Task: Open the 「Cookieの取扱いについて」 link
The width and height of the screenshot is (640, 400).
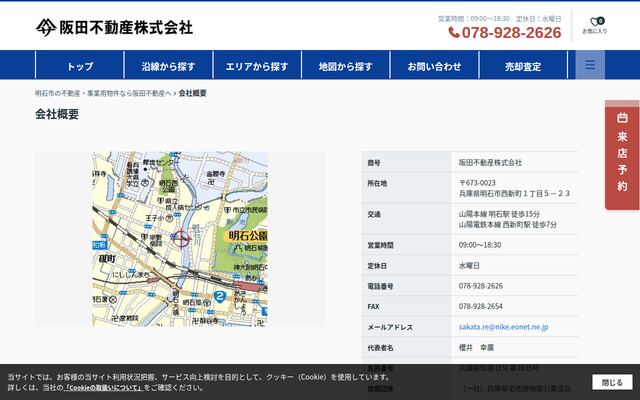Action: 104,387
